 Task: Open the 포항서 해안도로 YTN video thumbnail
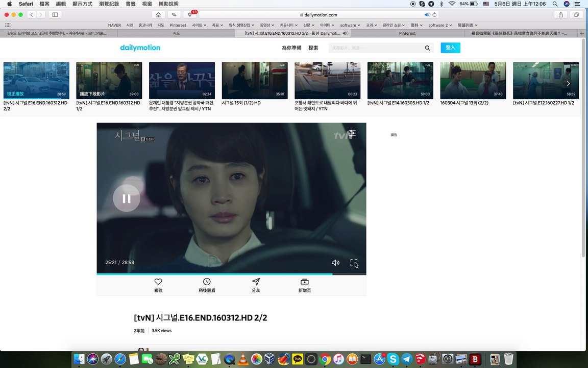point(327,80)
